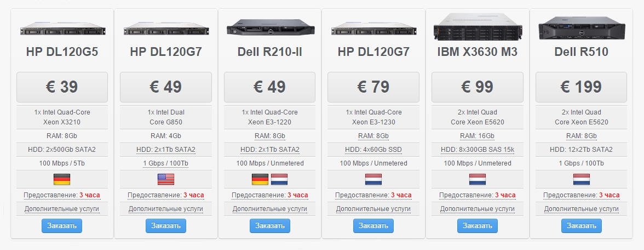The image size is (644, 250).
Task: Click HDD: 8x300GB SAS 15k link
Action: [x=478, y=150]
